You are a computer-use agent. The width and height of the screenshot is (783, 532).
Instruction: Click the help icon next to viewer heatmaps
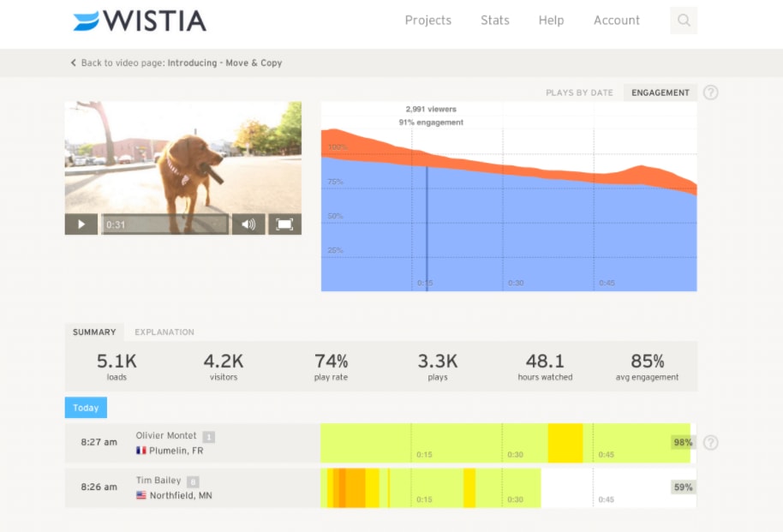coord(711,442)
